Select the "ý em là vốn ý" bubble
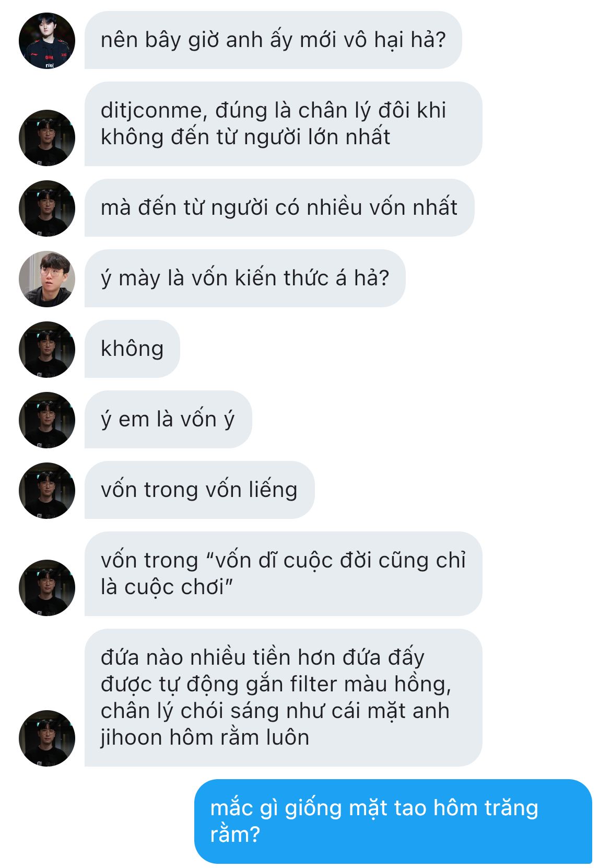This screenshot has width=611, height=868. 168,420
